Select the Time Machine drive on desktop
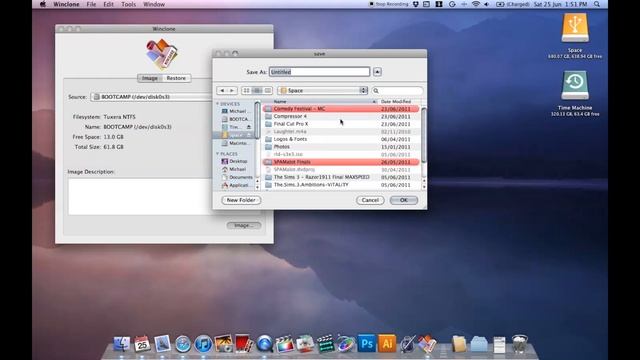The height and width of the screenshot is (360, 640). pos(575,85)
